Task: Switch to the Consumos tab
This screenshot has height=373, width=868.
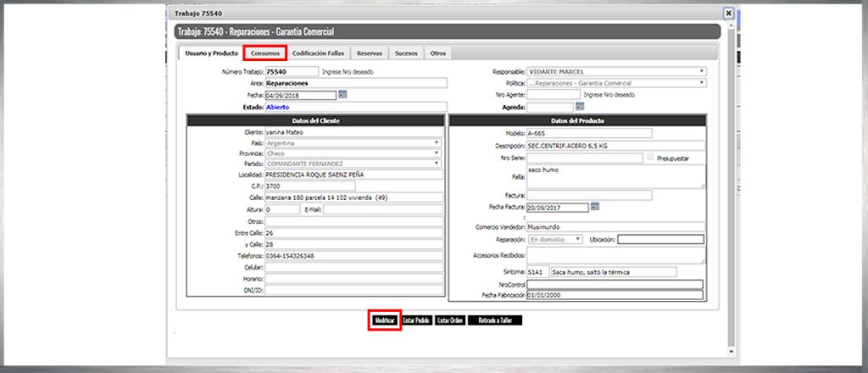Action: (265, 53)
